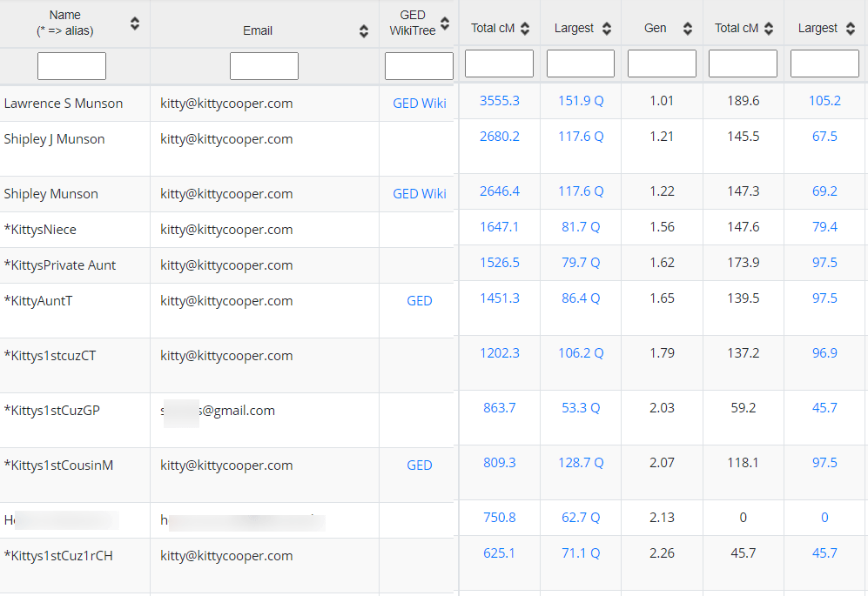
Task: Open total cM 809.3 link
Action: tap(500, 463)
